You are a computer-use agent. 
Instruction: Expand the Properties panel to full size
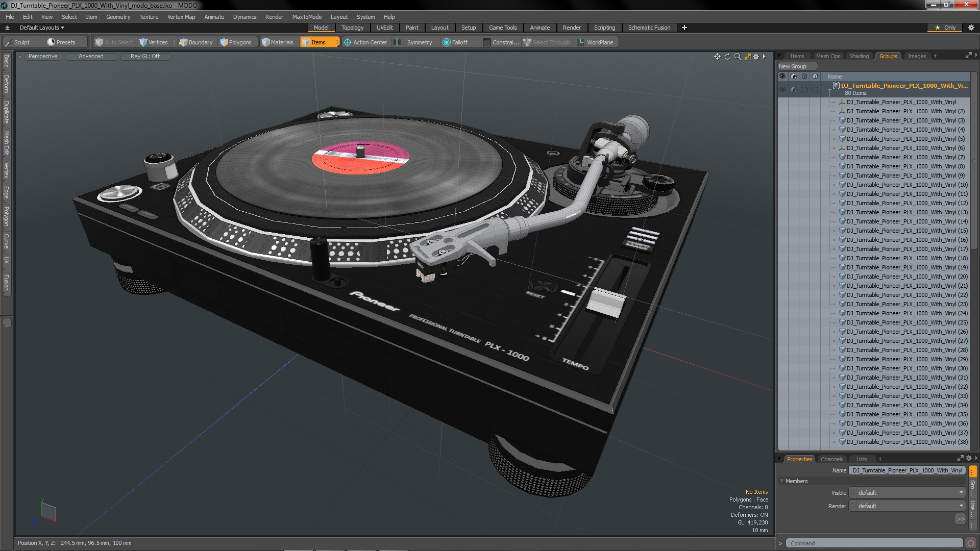coord(960,458)
